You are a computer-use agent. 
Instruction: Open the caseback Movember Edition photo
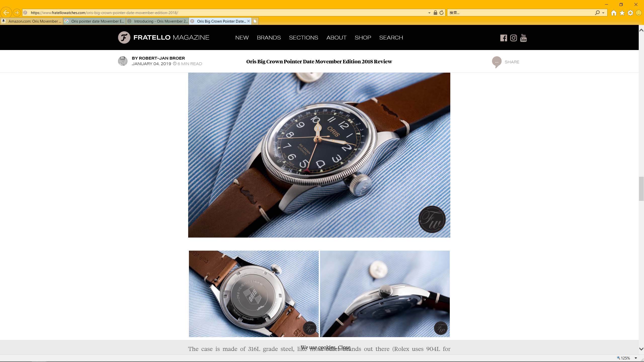254,294
